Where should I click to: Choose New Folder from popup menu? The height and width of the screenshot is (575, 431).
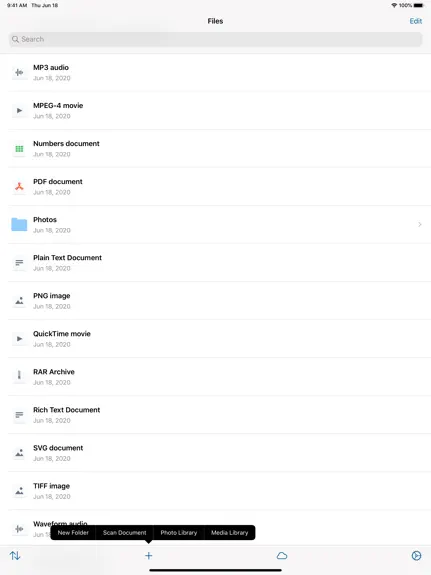[x=73, y=532]
